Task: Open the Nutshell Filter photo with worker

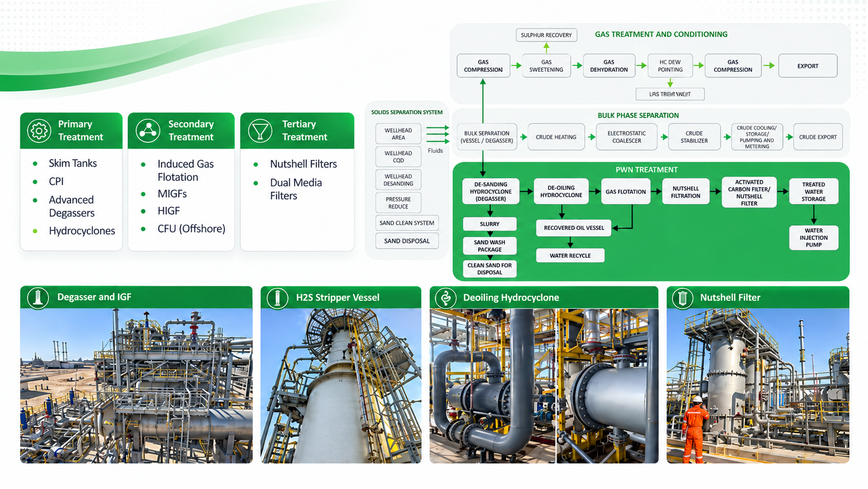Action: tap(758, 386)
